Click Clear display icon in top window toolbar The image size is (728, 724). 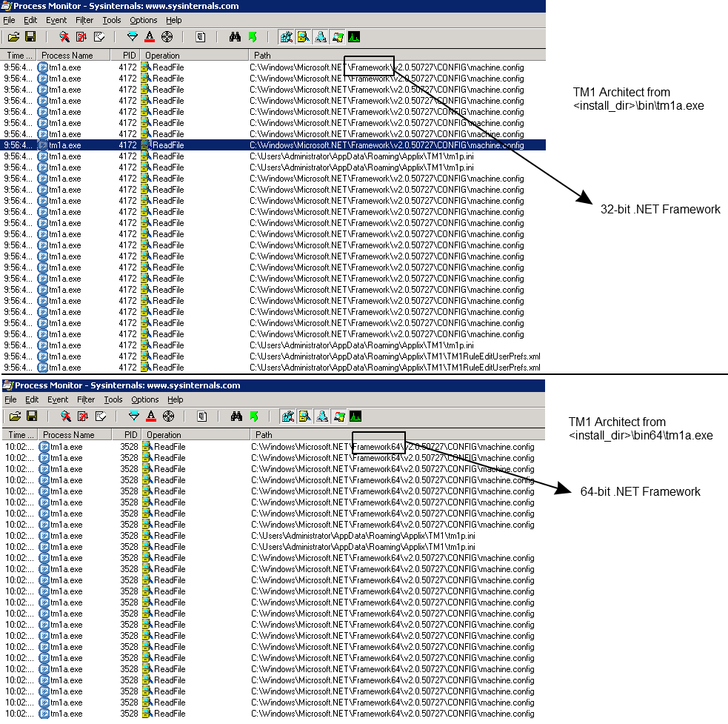pos(99,37)
